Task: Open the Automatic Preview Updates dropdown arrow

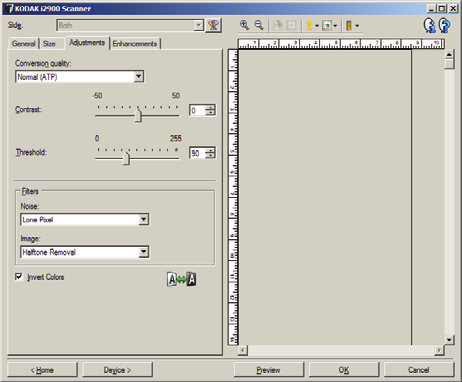Action: 335,26
